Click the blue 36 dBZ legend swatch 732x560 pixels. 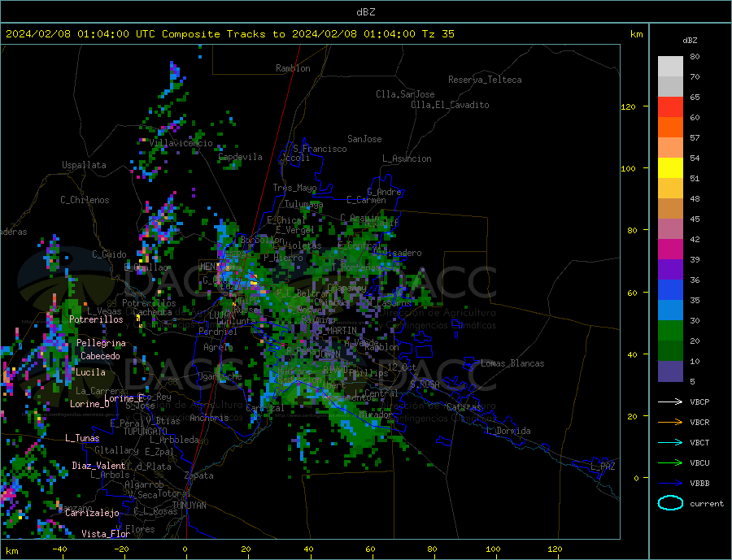(670, 290)
